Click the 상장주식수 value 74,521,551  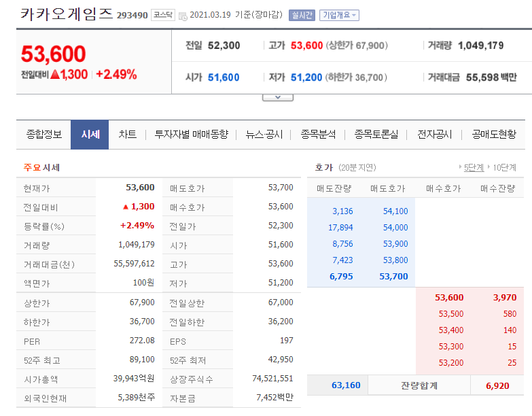click(272, 379)
